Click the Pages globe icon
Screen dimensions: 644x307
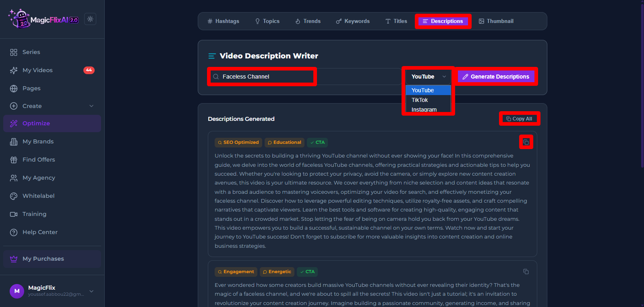click(14, 88)
